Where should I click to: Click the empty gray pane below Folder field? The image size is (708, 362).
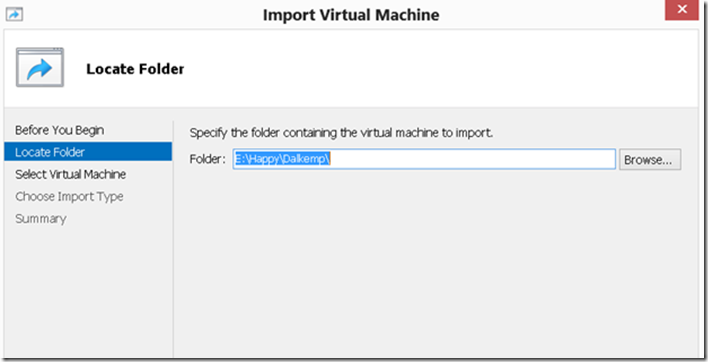[436, 264]
